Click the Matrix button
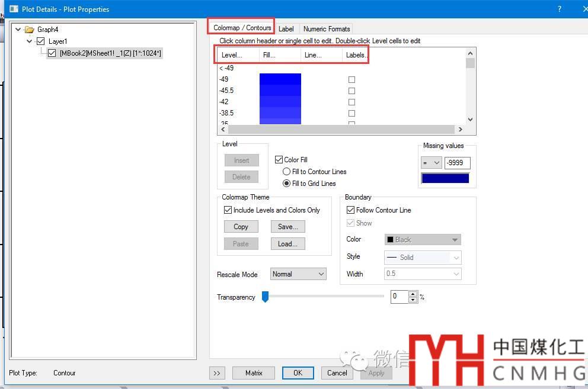The image size is (588, 389). tap(254, 373)
